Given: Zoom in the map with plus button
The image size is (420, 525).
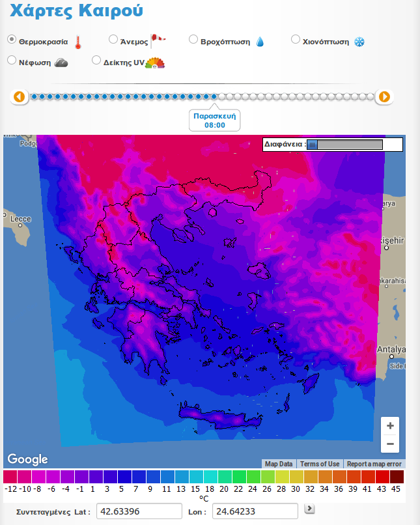Looking at the screenshot, I should (x=390, y=426).
